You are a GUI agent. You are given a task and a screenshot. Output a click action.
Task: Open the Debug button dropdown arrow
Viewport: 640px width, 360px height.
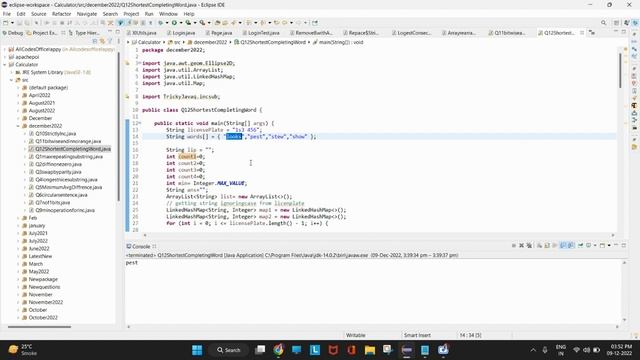tap(167, 22)
